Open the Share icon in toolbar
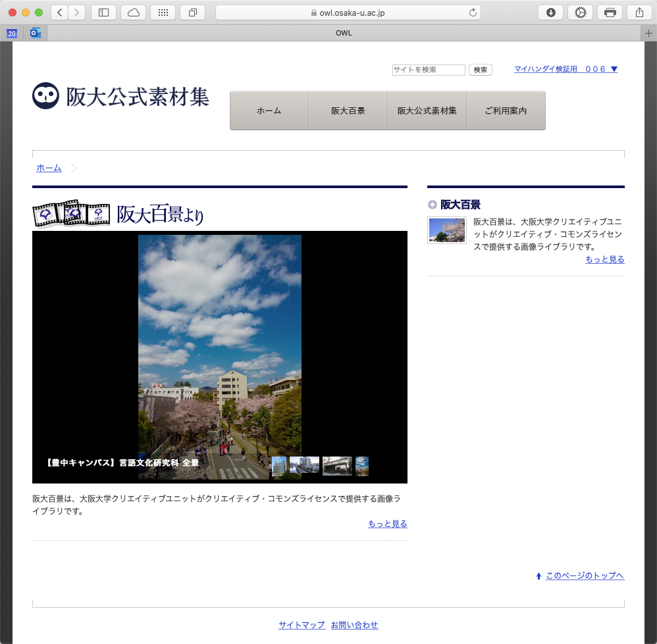 pos(639,12)
